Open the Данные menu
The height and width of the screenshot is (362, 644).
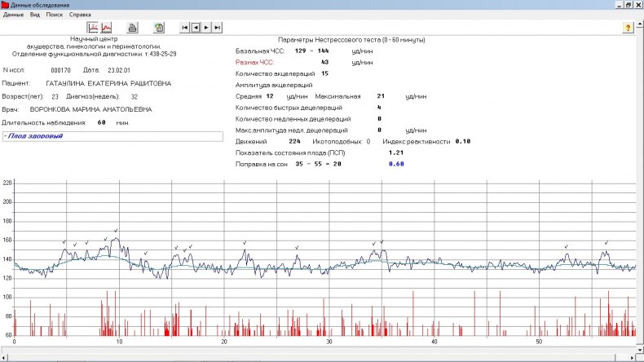pos(13,15)
